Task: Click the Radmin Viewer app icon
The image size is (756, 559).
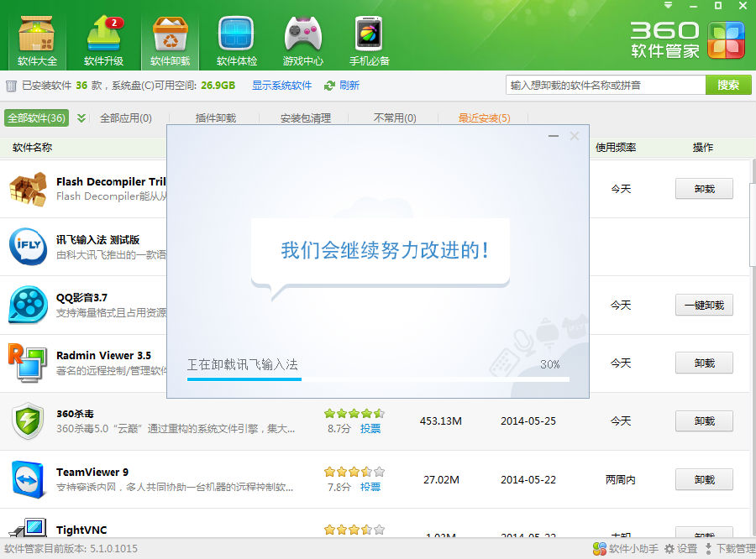Action: click(x=28, y=363)
